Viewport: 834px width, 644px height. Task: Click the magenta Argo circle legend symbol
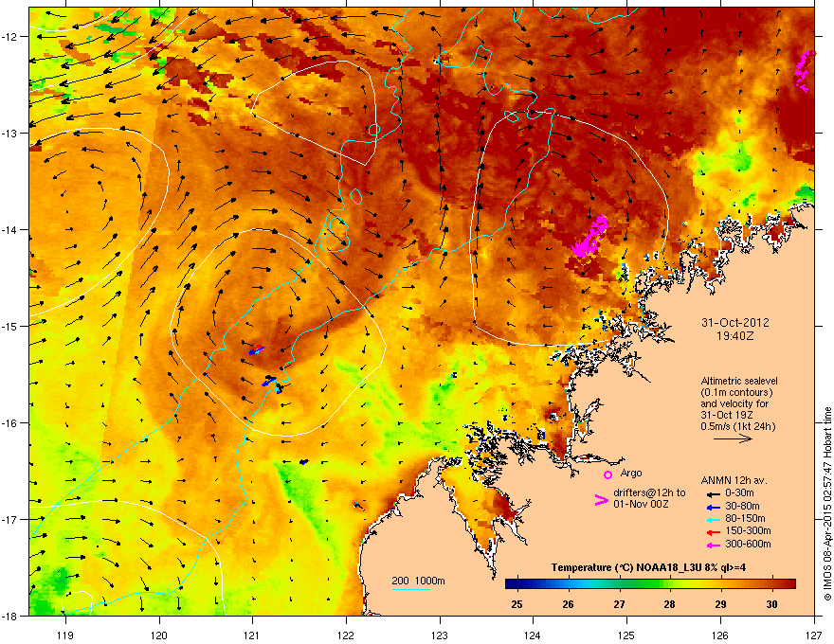pyautogui.click(x=607, y=474)
